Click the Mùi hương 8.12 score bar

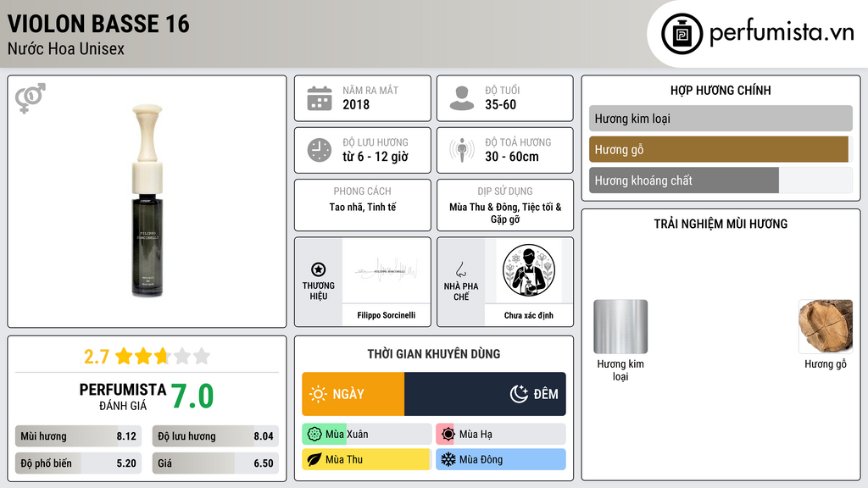(79, 436)
